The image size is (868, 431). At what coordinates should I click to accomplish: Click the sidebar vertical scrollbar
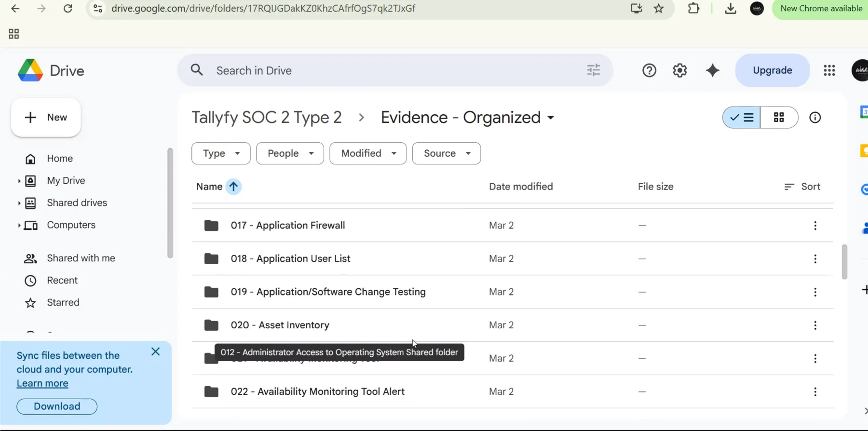point(170,203)
